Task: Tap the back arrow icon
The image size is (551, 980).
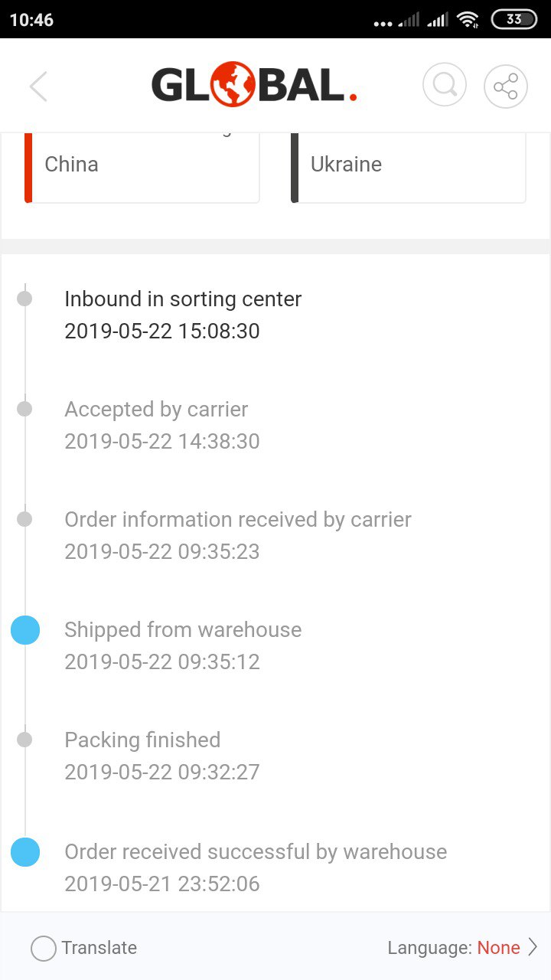Action: (38, 87)
